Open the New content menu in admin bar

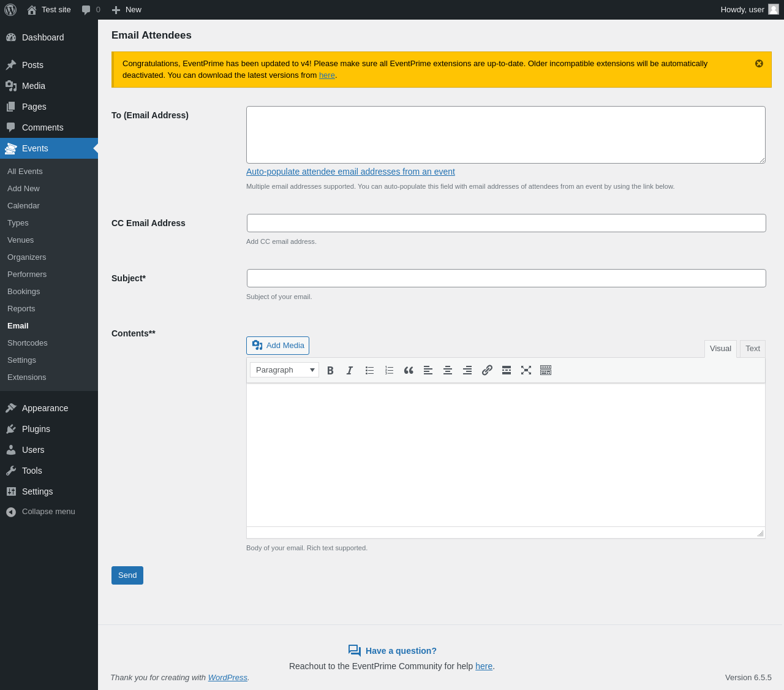126,10
